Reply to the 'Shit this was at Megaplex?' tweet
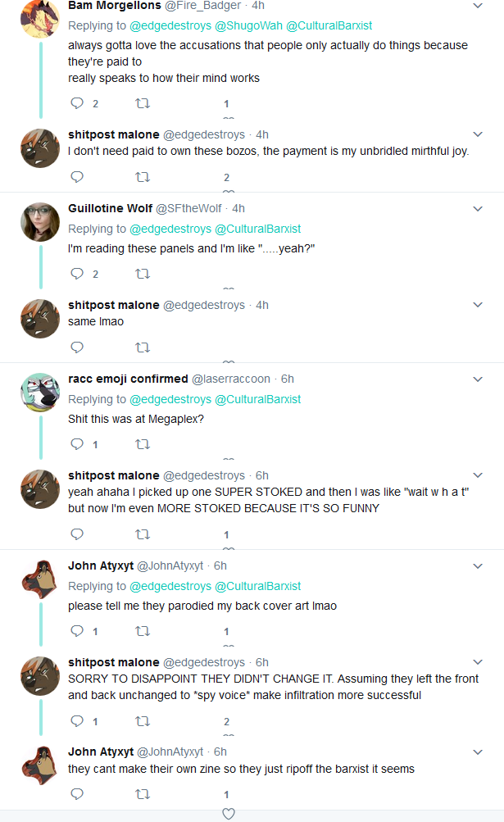This screenshot has width=504, height=822. tap(77, 444)
